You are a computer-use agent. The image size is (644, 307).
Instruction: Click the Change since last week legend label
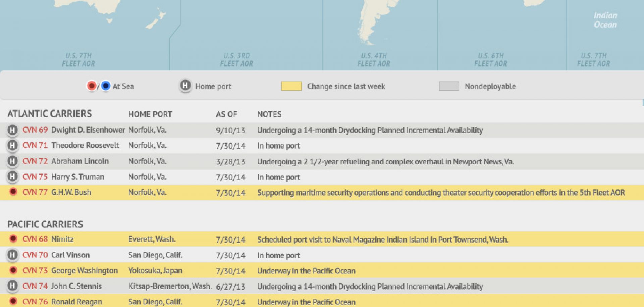click(x=346, y=86)
